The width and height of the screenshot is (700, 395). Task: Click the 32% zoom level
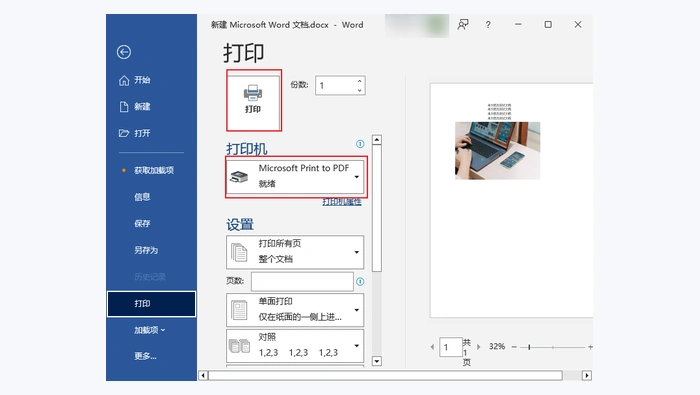[496, 346]
